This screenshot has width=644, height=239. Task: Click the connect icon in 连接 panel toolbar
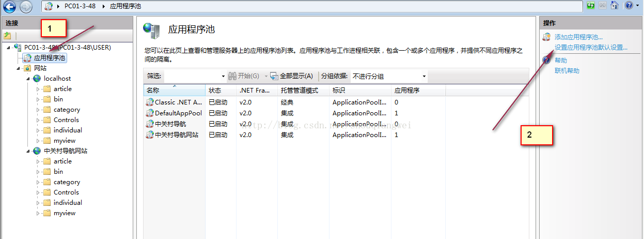click(x=7, y=36)
